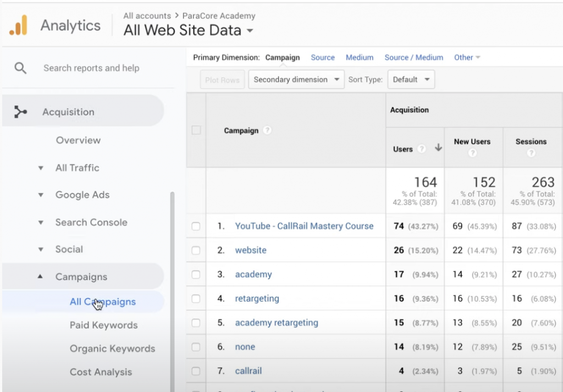Open the callrail campaign link
Image resolution: width=563 pixels, height=392 pixels.
[249, 371]
